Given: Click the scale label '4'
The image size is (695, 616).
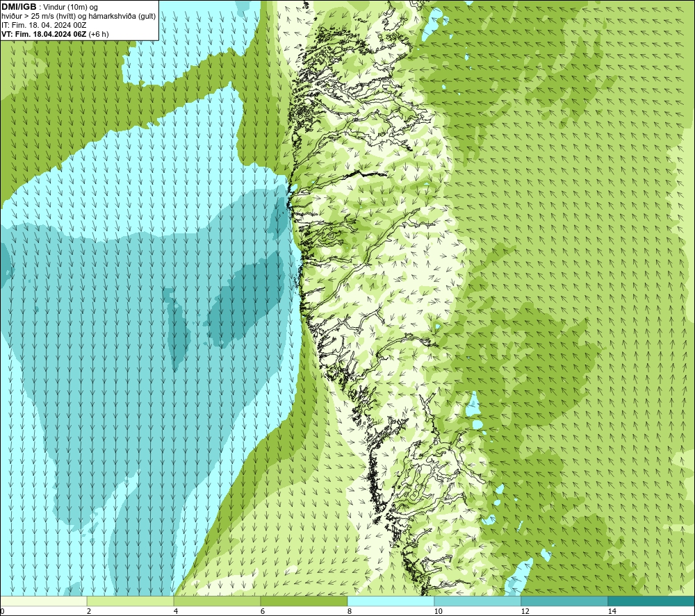Looking at the screenshot, I should [x=176, y=612].
